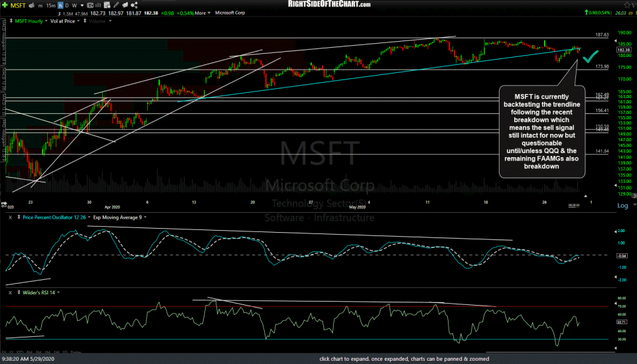
Task: Click reorder arrows beside Price Percent Oscillator
Action: coord(19,217)
